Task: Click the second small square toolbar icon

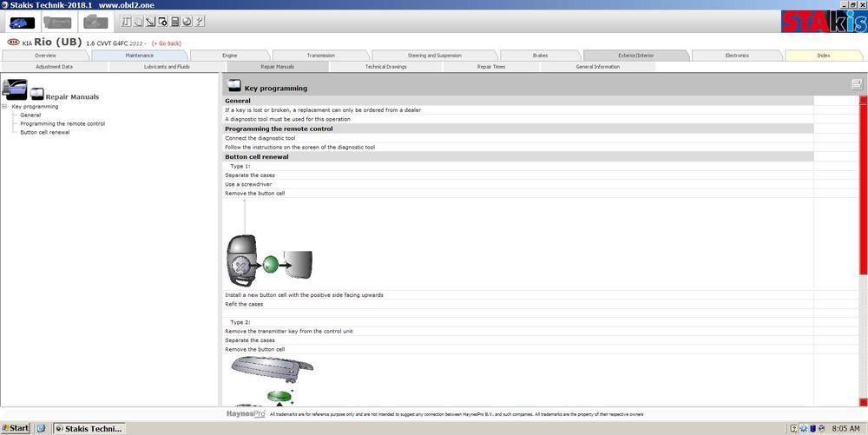Action: [138, 22]
